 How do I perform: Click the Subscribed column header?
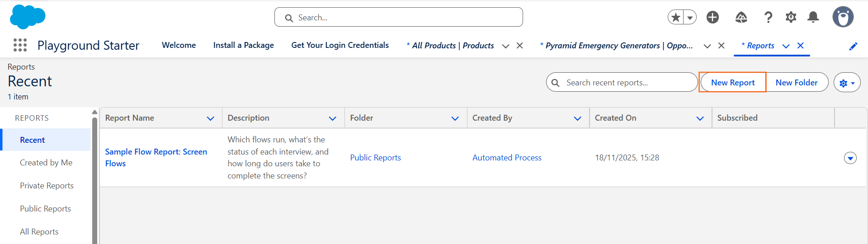click(773, 118)
